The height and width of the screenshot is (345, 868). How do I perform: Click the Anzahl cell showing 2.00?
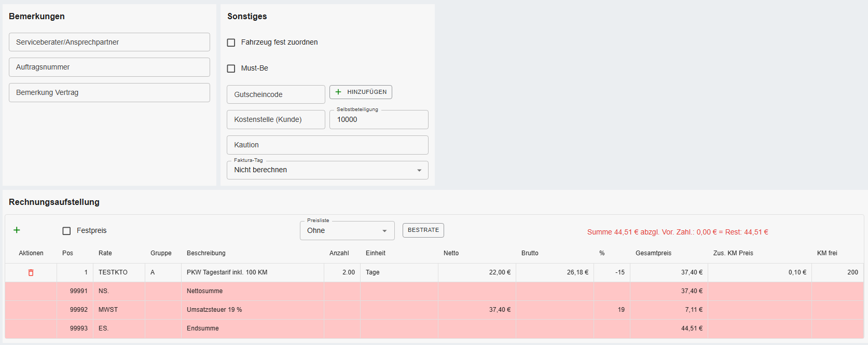point(342,272)
